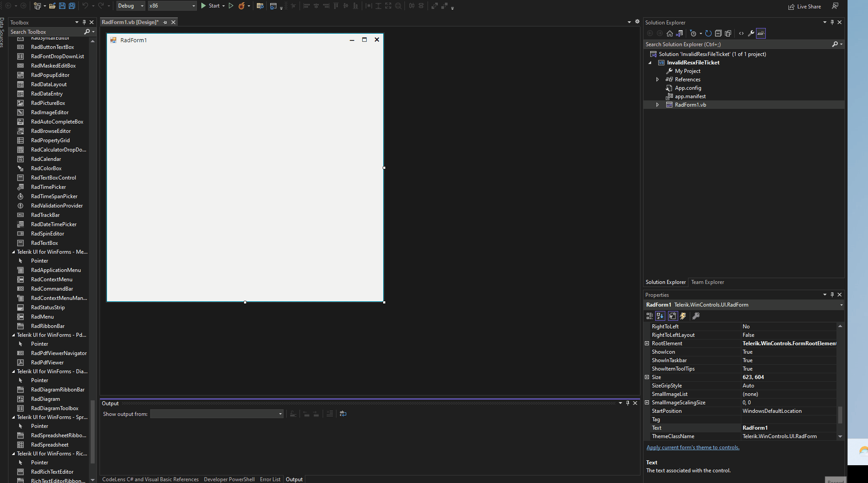Screen dimensions: 868x483
Task: Click the Collapse All icon in Solution Explorer
Action: tap(718, 33)
